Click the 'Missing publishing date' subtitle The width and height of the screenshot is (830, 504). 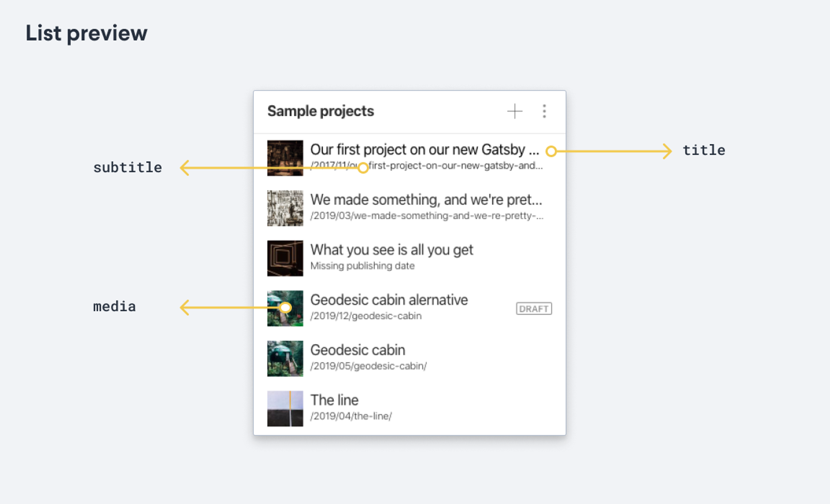[x=362, y=266]
